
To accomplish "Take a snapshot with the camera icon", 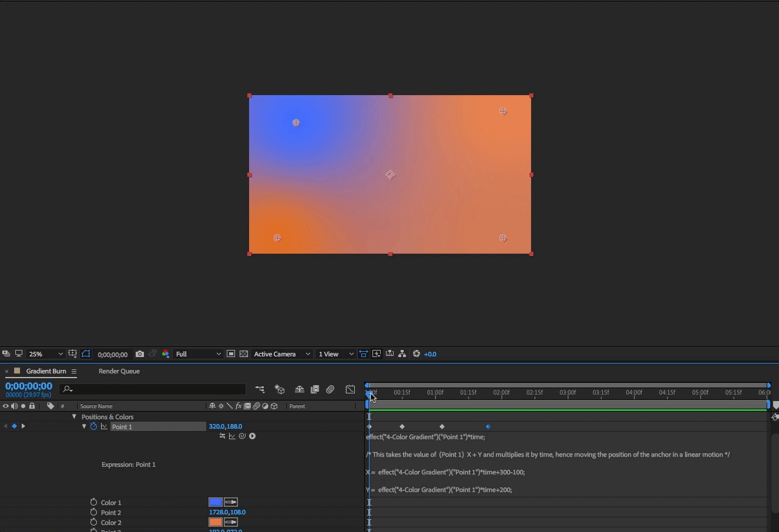I will (140, 353).
